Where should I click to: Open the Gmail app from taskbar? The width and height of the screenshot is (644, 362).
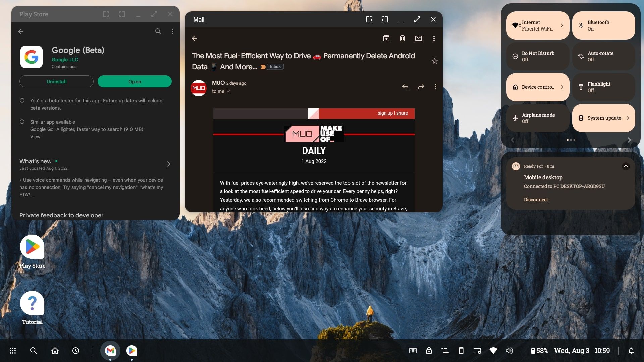(111, 351)
